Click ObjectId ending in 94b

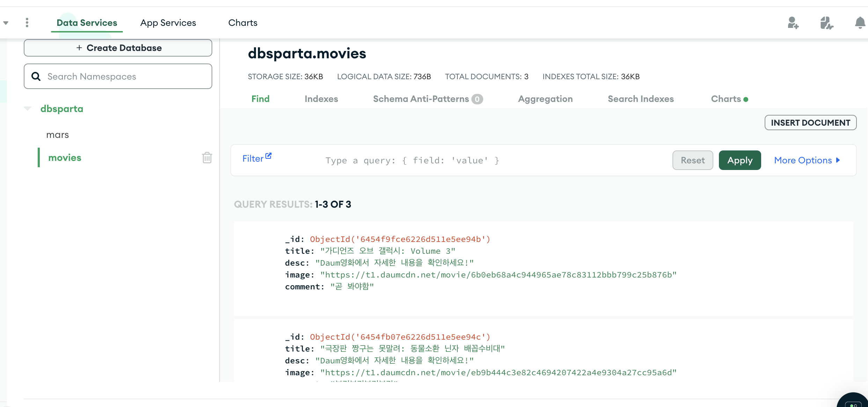(x=400, y=239)
